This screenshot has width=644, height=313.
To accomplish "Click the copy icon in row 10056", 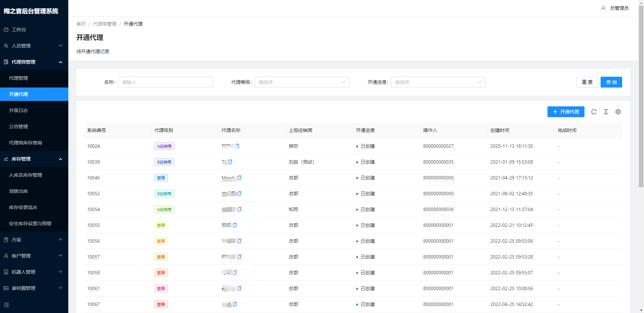I will pos(239,241).
